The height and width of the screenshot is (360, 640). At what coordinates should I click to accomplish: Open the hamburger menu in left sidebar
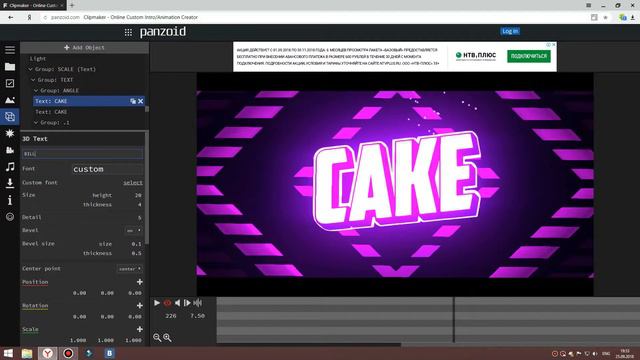coord(10,50)
